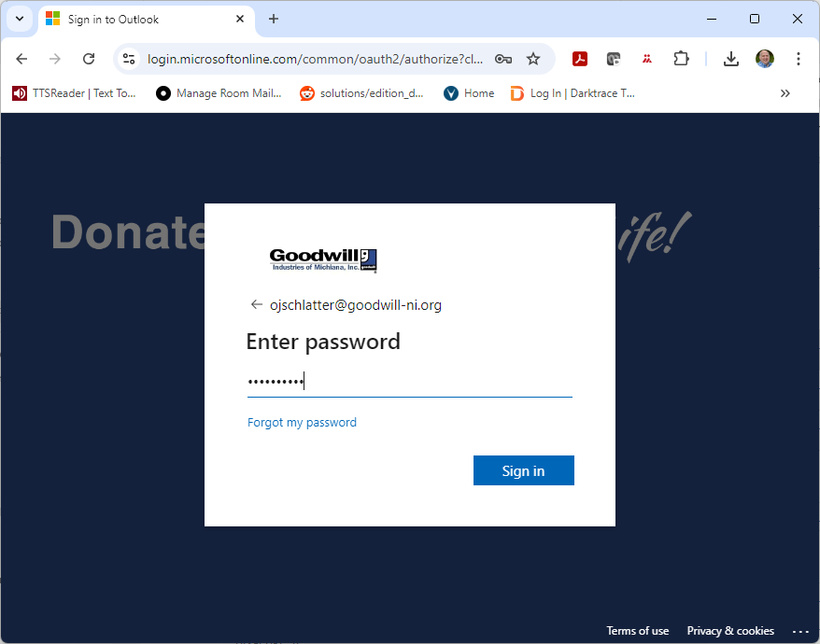Show more bookmarks with the chevron

coord(785,93)
